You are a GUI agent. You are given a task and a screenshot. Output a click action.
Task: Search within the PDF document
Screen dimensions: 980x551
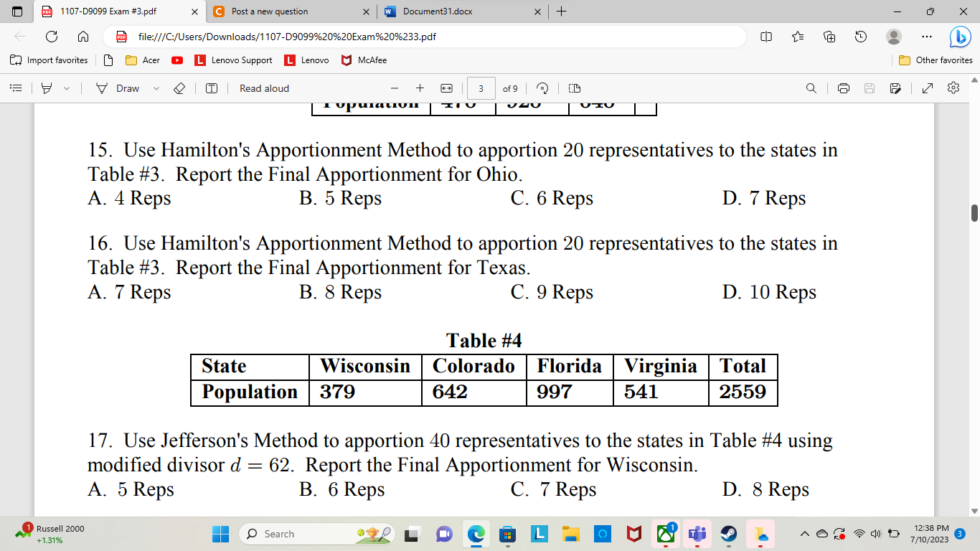coord(811,88)
